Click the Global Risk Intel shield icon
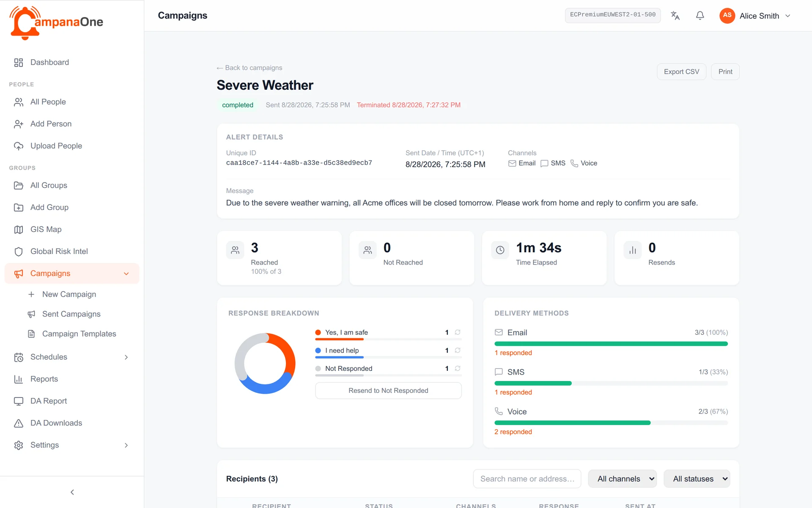This screenshot has width=812, height=508. pos(19,251)
